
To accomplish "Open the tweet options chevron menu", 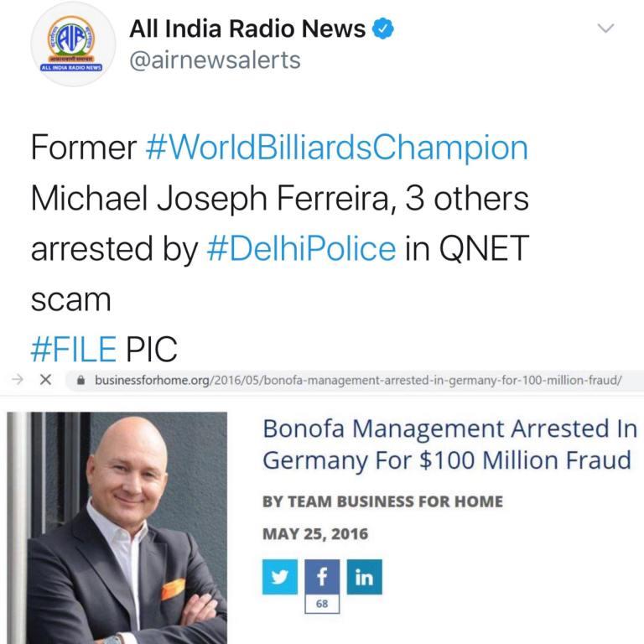I will 605,28.
